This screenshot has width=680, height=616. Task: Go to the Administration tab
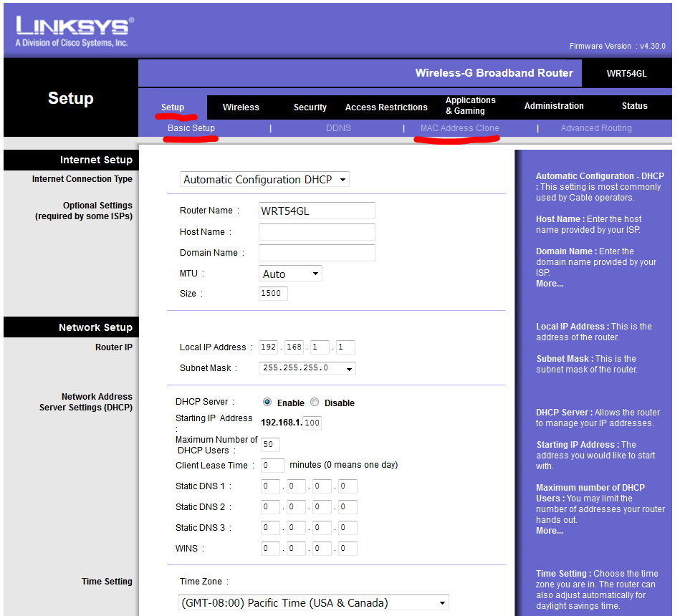[x=554, y=106]
